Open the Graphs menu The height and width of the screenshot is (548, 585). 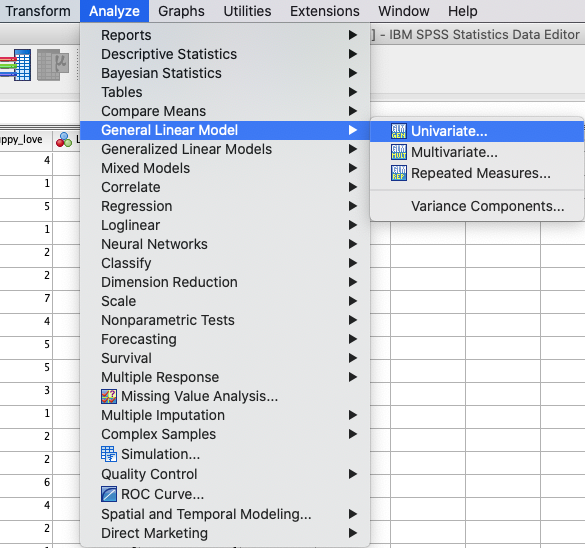coord(181,11)
